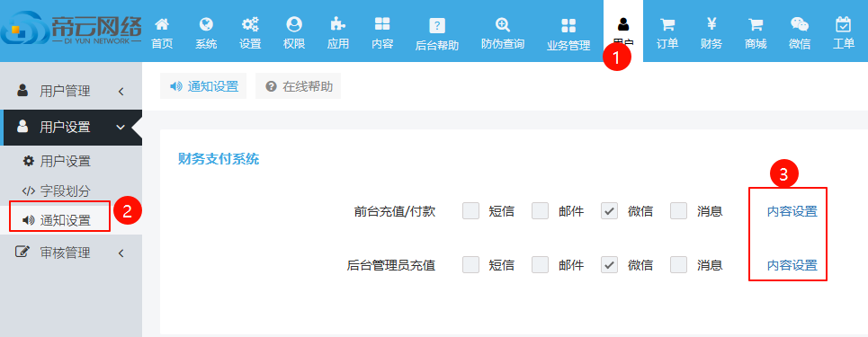Click the speaker icon beside sidebar 通知设置
The image size is (868, 337).
pyautogui.click(x=28, y=220)
